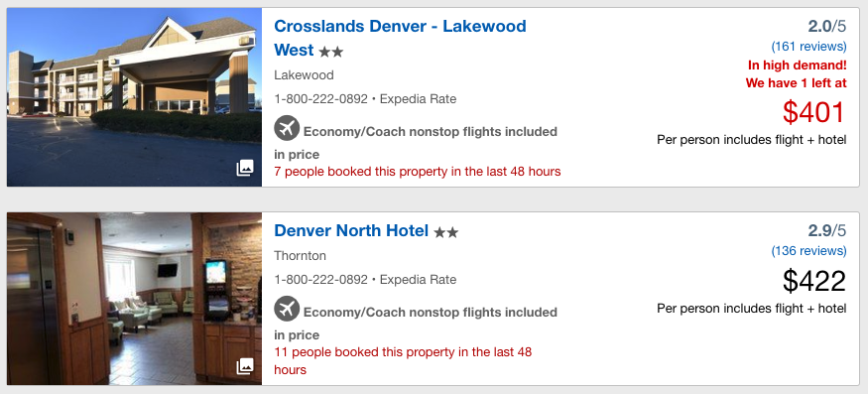Open Crosslands Denver - Lakewood West title
868x394 pixels.
click(400, 38)
